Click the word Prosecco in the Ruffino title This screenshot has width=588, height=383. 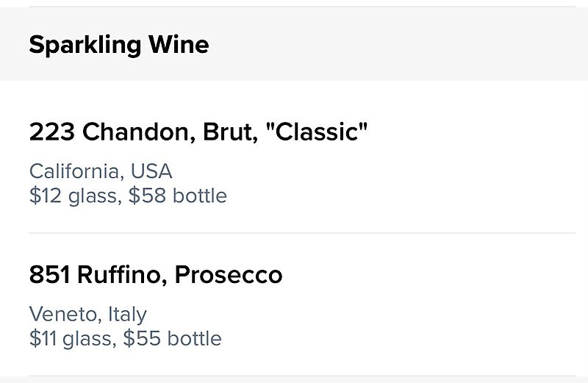(229, 275)
